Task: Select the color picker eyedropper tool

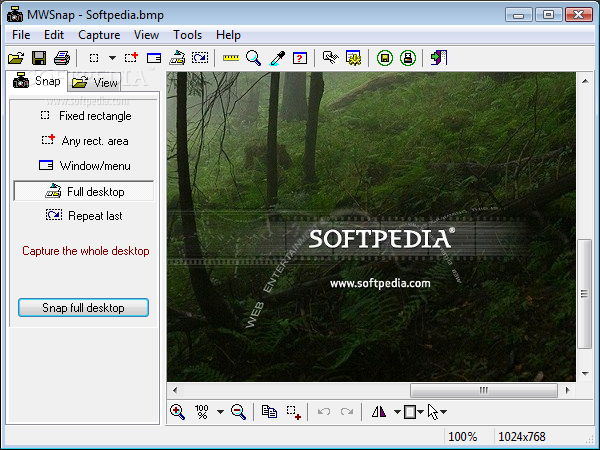Action: pos(277,58)
